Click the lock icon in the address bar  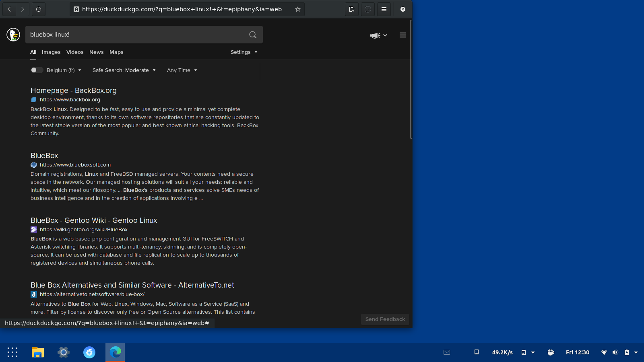pos(76,9)
